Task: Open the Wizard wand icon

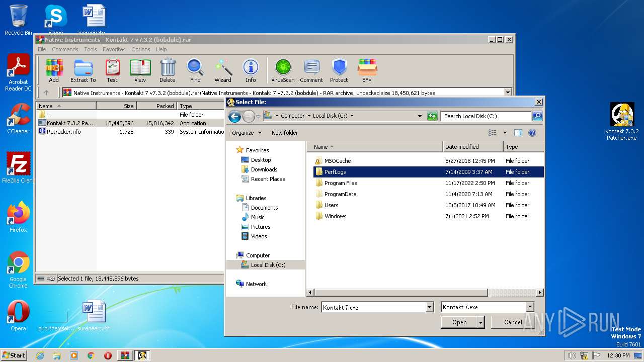Action: tap(223, 70)
